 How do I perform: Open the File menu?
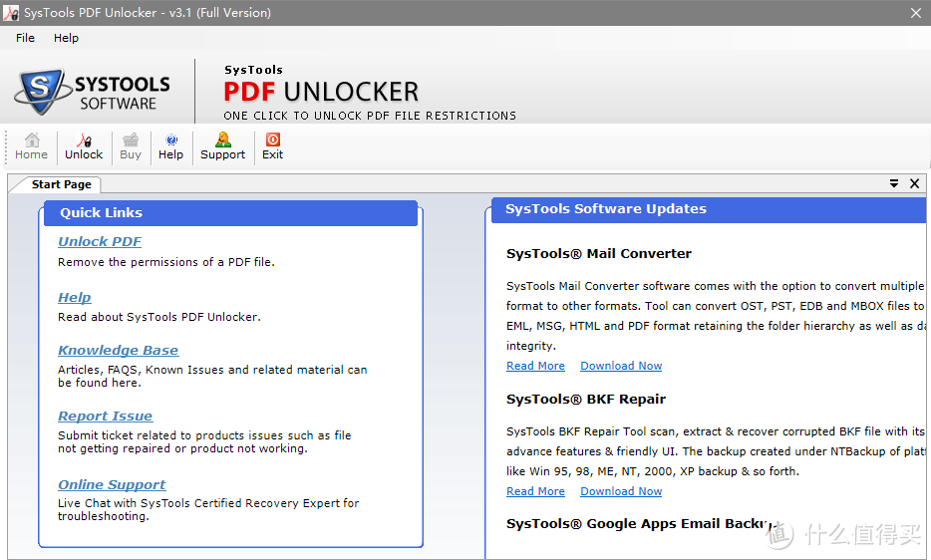(x=25, y=38)
